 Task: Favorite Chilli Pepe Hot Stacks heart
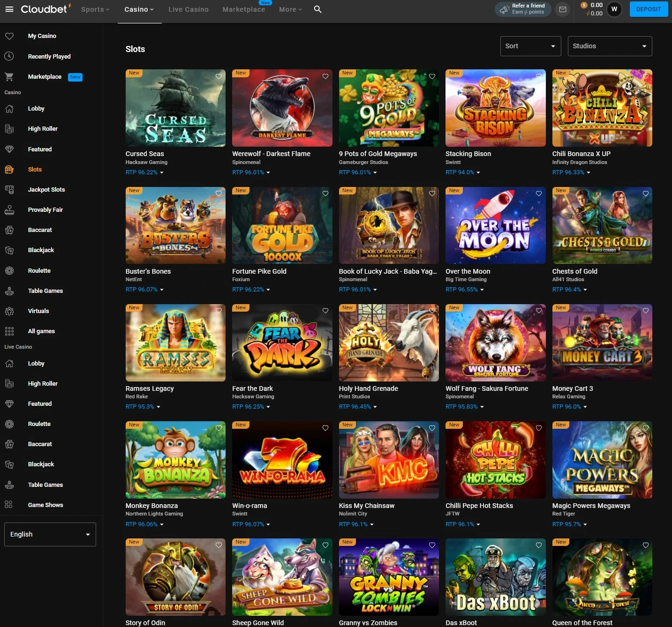(539, 428)
